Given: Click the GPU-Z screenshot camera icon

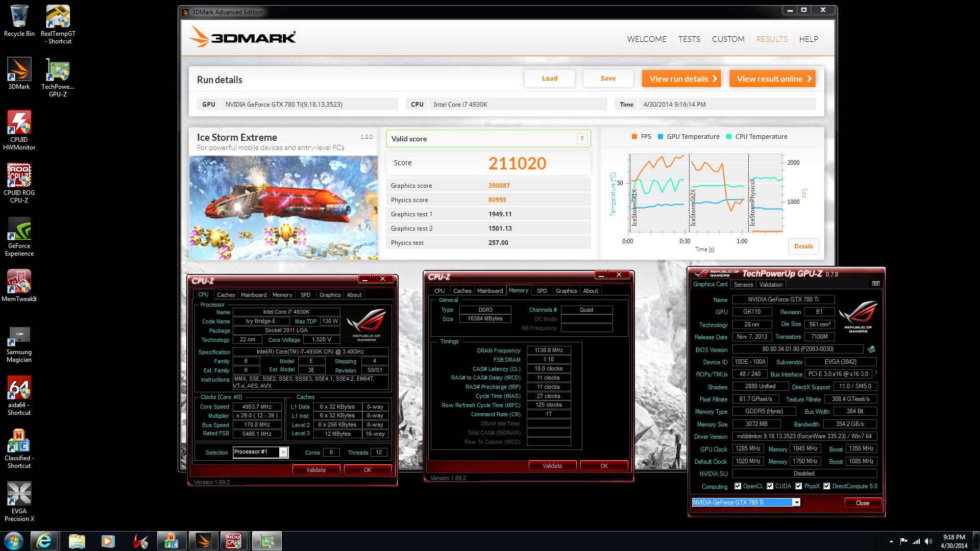Looking at the screenshot, I should [876, 284].
